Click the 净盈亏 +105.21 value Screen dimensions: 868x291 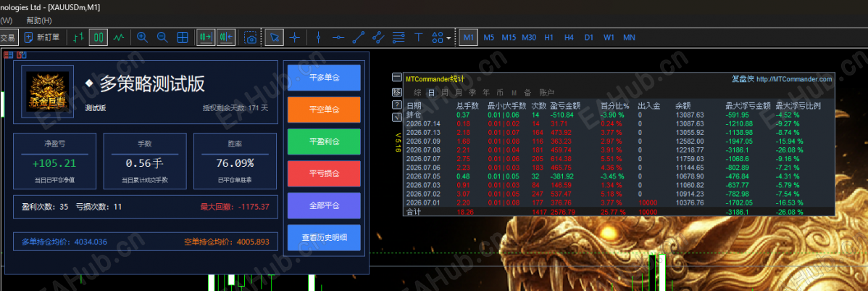(x=54, y=163)
